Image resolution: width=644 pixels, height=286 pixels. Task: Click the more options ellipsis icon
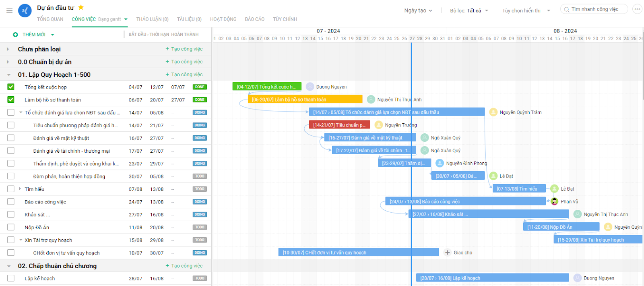[x=637, y=9]
